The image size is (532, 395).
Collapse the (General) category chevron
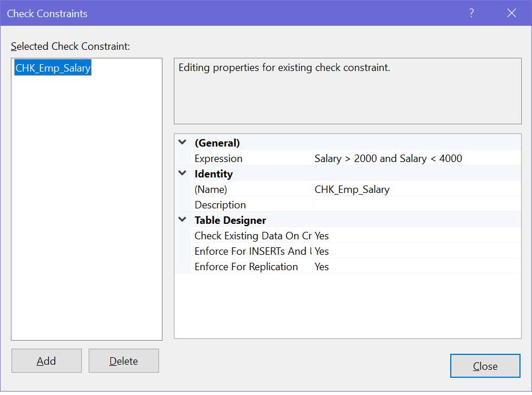[x=181, y=143]
